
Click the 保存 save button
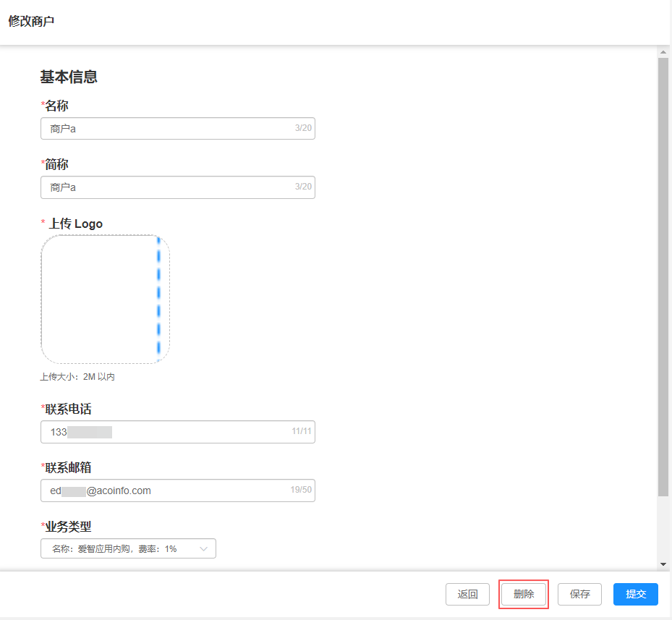(x=579, y=594)
